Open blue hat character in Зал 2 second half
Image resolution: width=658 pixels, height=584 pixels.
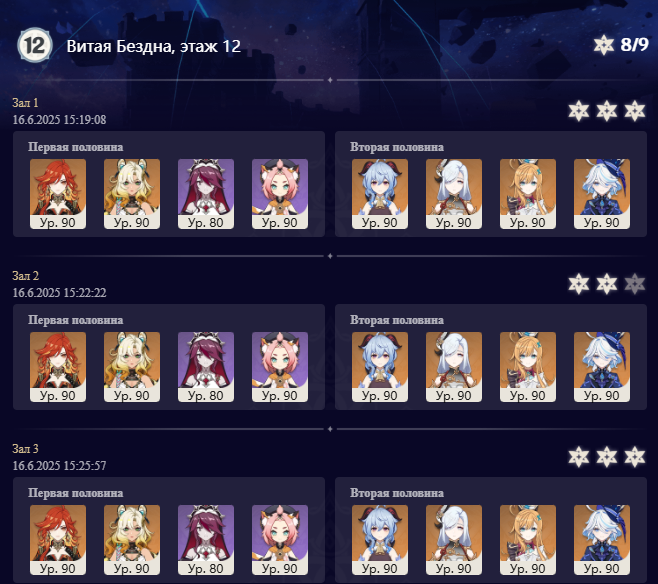(x=602, y=367)
